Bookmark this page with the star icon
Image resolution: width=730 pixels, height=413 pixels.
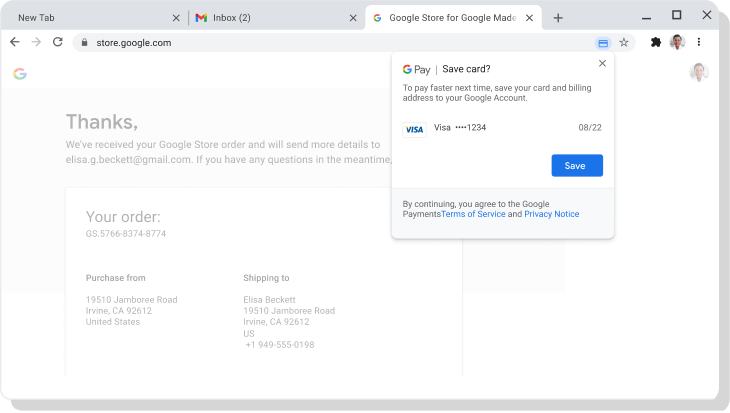624,43
